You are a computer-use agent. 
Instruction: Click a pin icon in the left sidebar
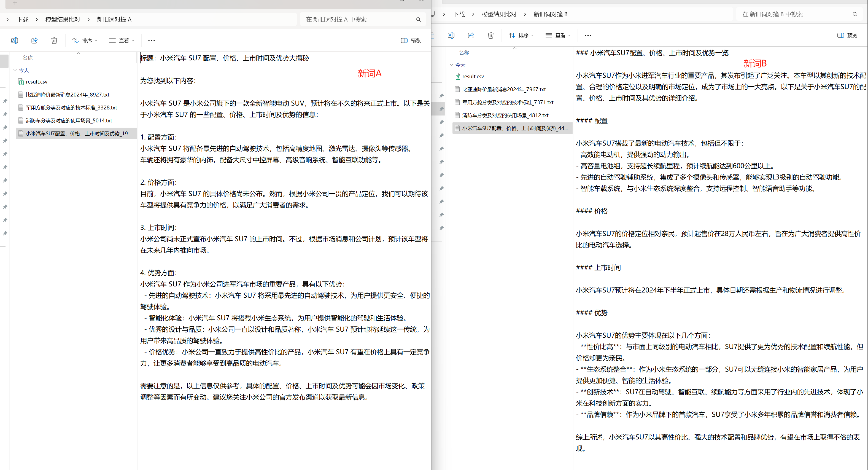(5, 101)
